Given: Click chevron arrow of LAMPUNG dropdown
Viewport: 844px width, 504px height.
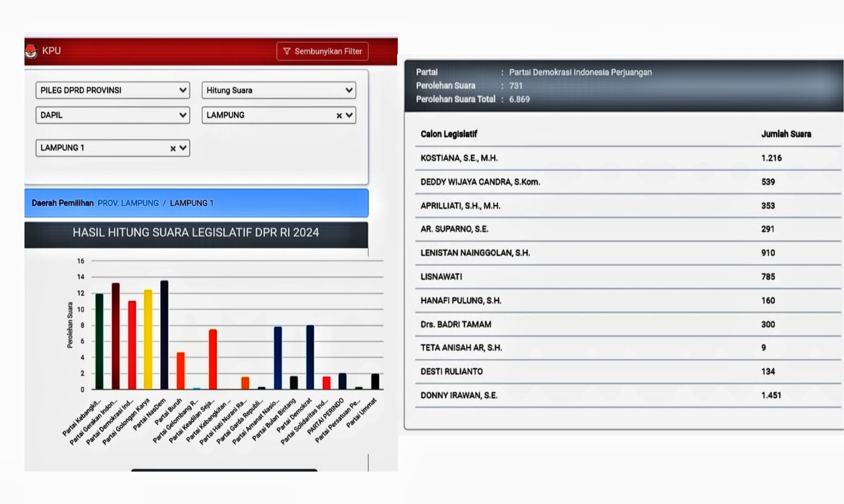Looking at the screenshot, I should [349, 115].
